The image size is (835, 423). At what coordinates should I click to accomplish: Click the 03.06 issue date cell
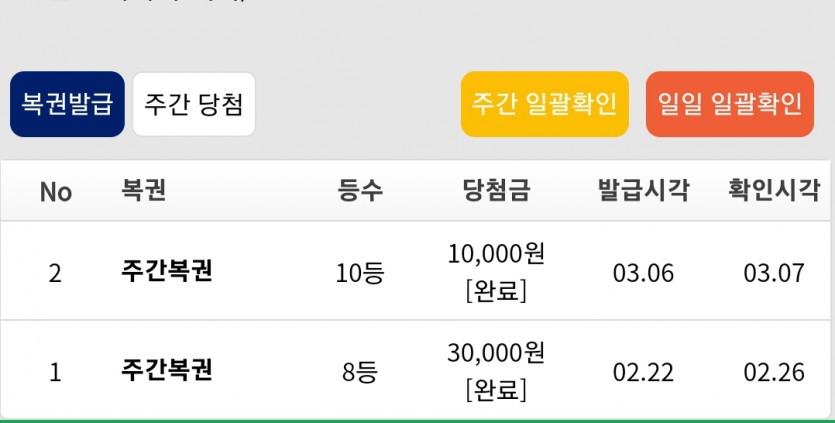click(643, 272)
